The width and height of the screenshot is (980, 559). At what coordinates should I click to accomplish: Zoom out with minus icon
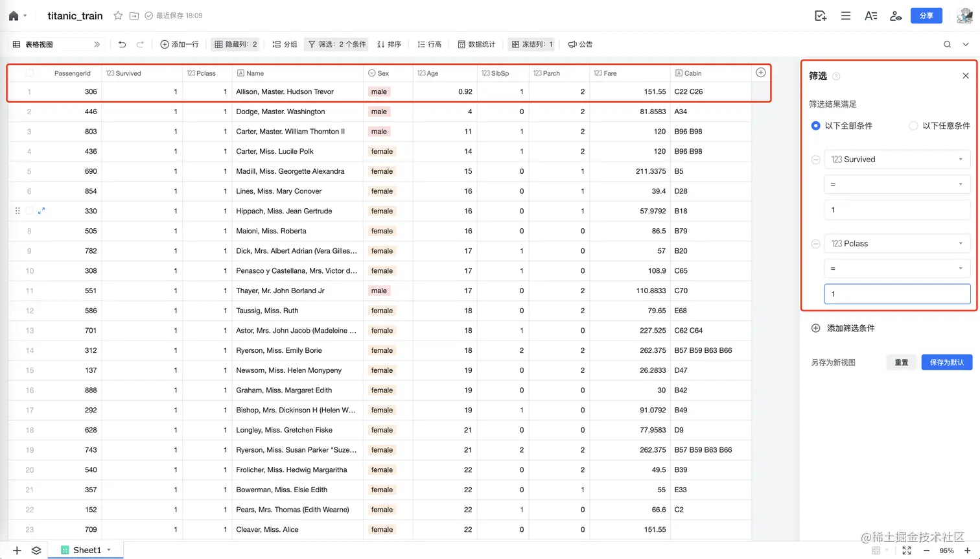click(926, 551)
